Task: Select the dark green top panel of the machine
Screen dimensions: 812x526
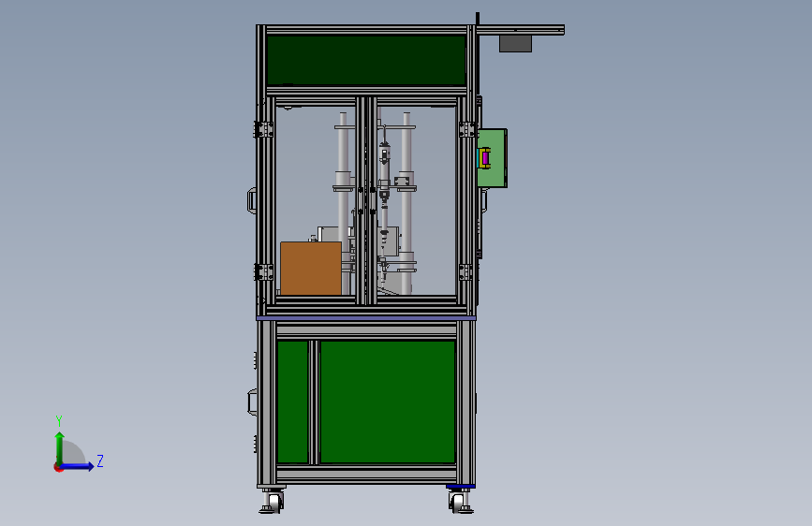Action: pos(366,60)
